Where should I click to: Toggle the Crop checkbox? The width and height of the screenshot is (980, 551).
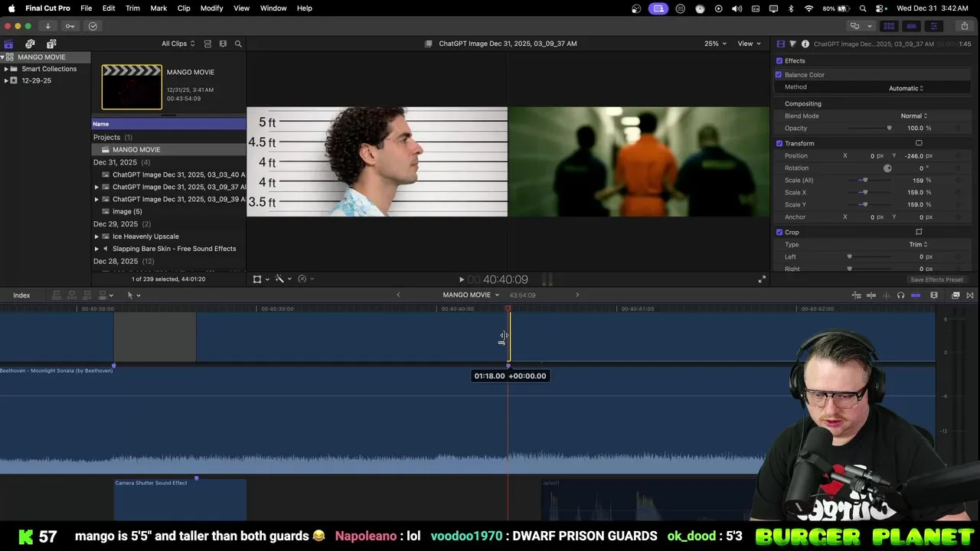point(779,232)
